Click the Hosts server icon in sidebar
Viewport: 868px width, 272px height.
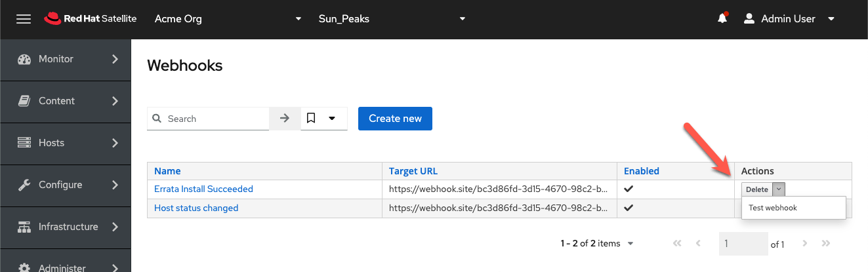click(x=24, y=143)
